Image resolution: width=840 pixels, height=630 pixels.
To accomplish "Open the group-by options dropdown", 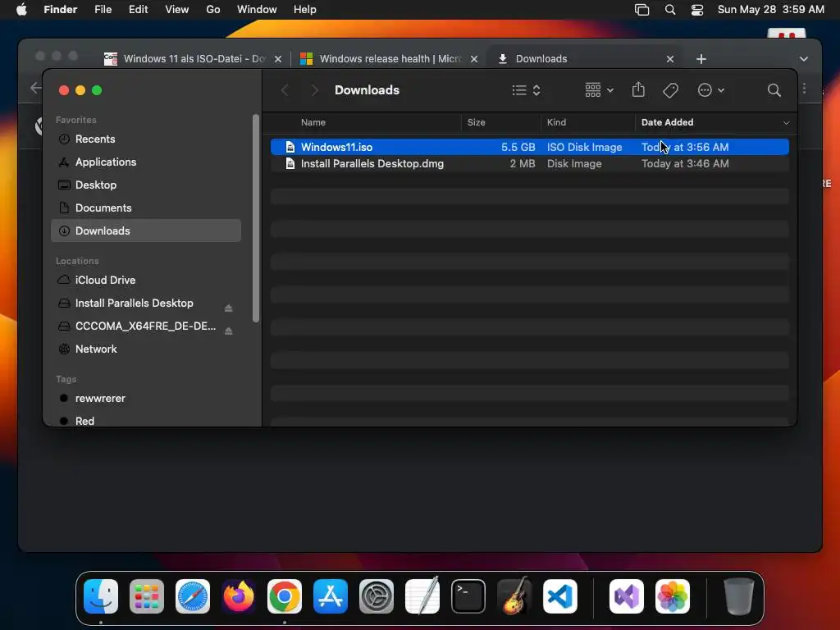I will tap(599, 90).
